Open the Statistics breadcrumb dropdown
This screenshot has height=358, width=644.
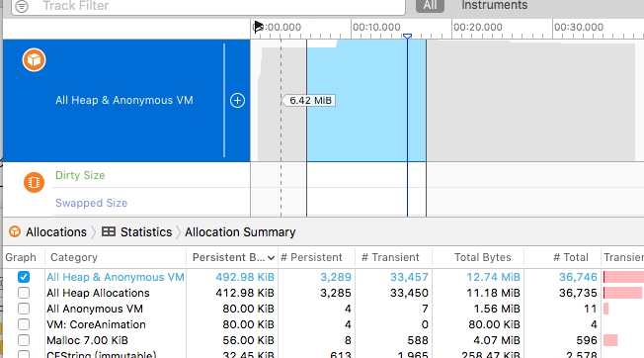[146, 232]
